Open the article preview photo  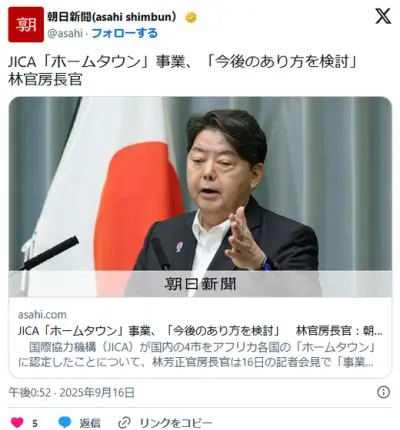click(x=200, y=197)
